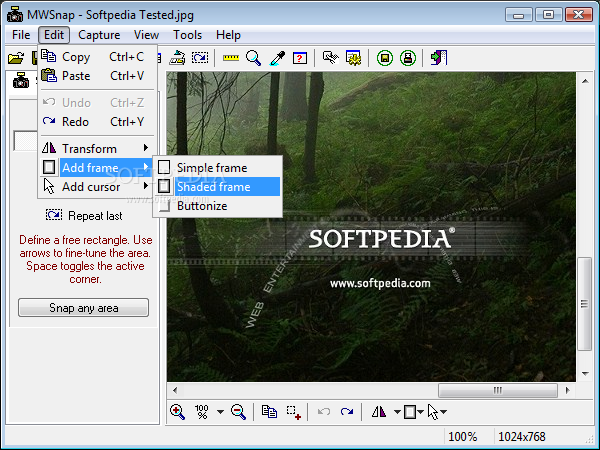Viewport: 600px width, 450px height.
Task: Choose Copy from the Edit menu
Action: (x=98, y=57)
